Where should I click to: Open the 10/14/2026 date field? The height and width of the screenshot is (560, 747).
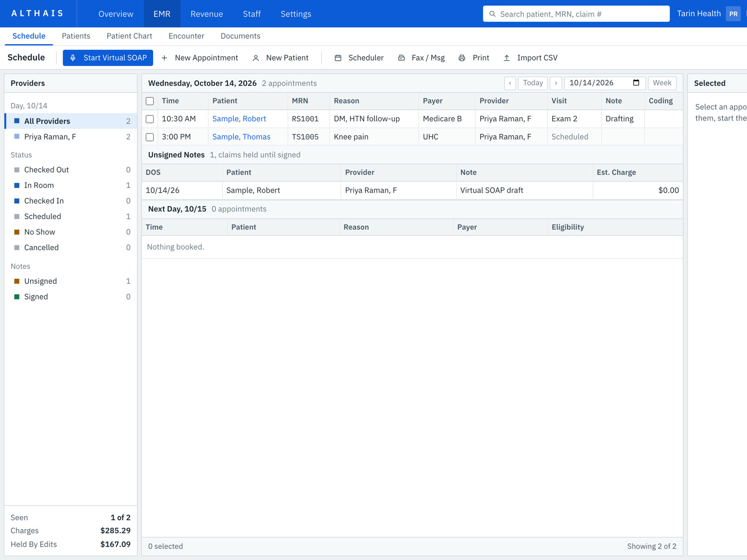(605, 83)
